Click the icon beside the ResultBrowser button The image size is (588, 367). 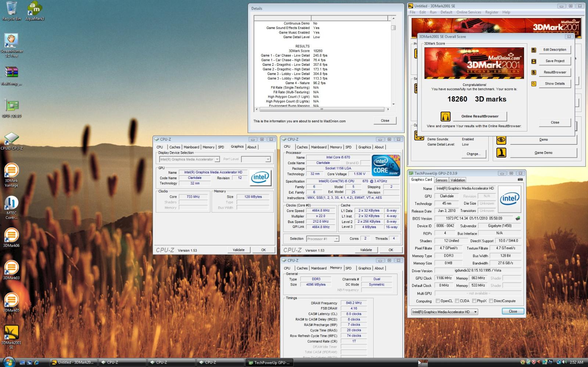[x=534, y=72]
